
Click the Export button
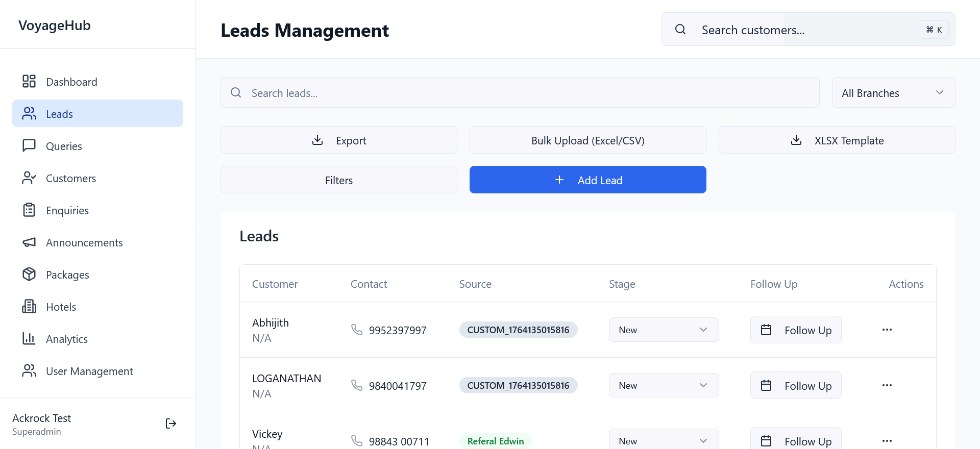[x=339, y=140]
